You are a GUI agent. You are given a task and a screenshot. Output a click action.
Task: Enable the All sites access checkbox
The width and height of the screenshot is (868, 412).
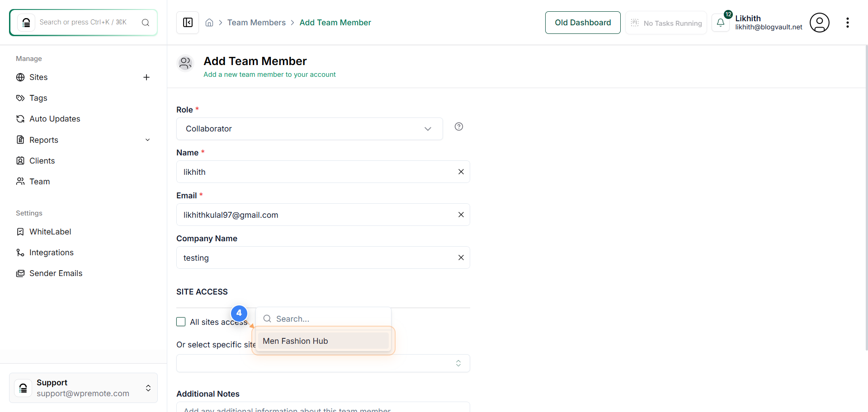point(181,322)
